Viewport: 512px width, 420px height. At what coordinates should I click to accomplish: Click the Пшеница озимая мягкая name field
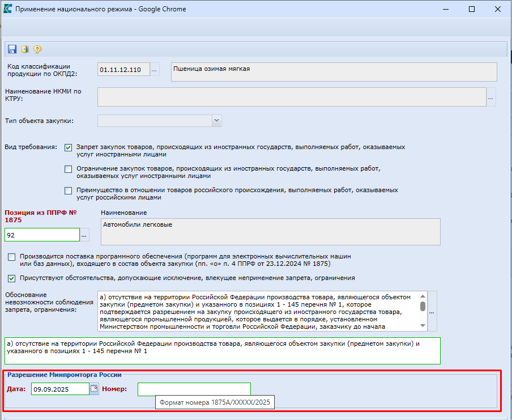click(334, 72)
